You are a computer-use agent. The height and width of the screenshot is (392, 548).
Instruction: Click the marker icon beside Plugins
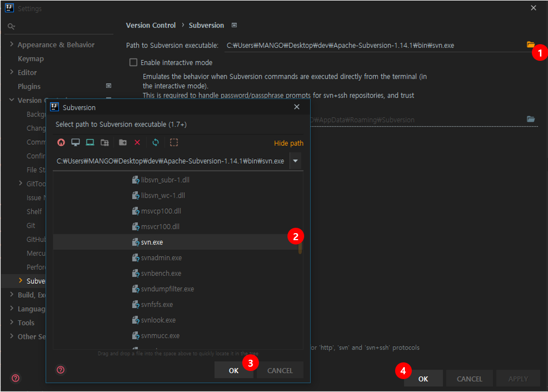tap(108, 86)
